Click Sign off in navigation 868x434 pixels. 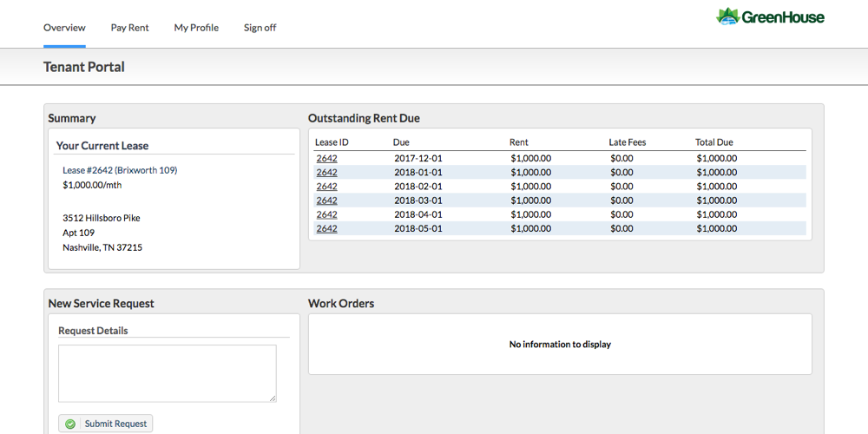click(x=260, y=28)
